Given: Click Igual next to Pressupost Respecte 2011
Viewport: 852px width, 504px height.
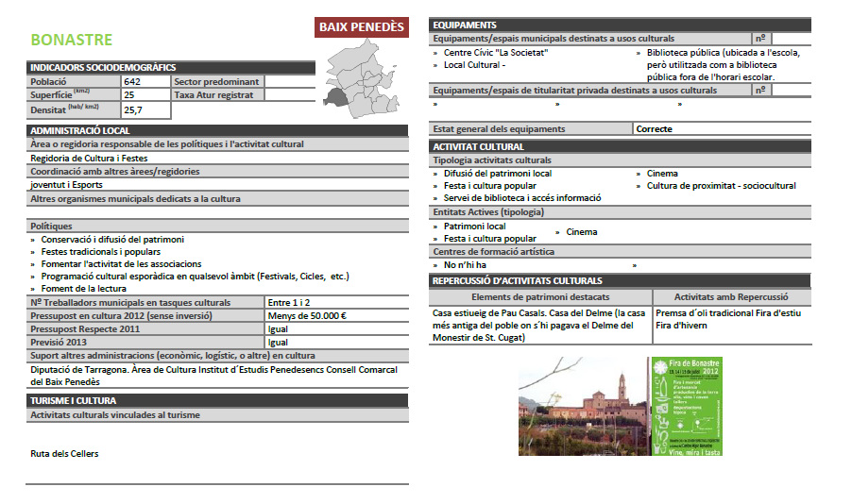Looking at the screenshot, I should pos(278,329).
